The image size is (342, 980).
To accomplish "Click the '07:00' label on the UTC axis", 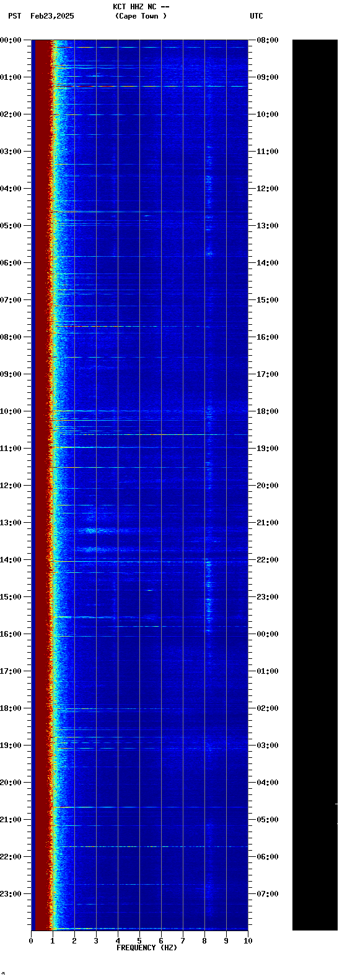I will click(268, 894).
